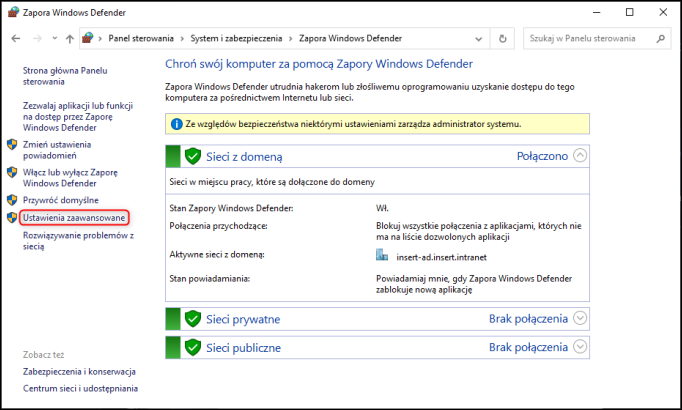Collapse the 'Sieci z domeną' section chevron

[580, 155]
